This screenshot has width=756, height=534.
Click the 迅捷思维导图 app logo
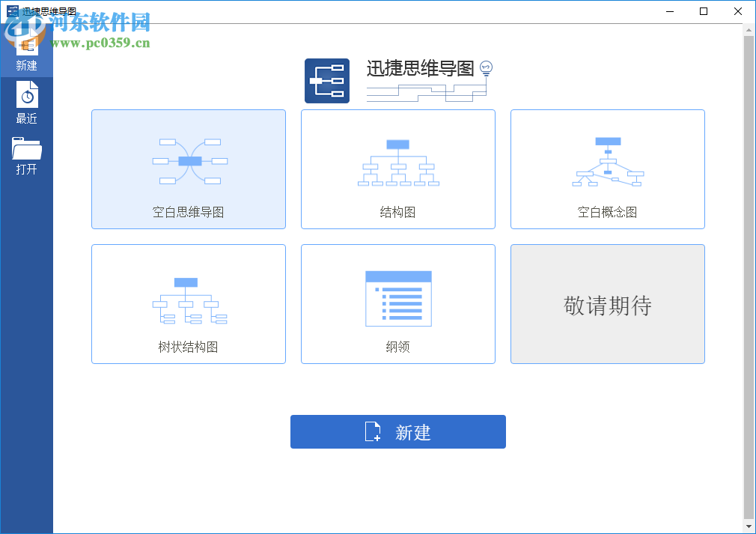327,80
